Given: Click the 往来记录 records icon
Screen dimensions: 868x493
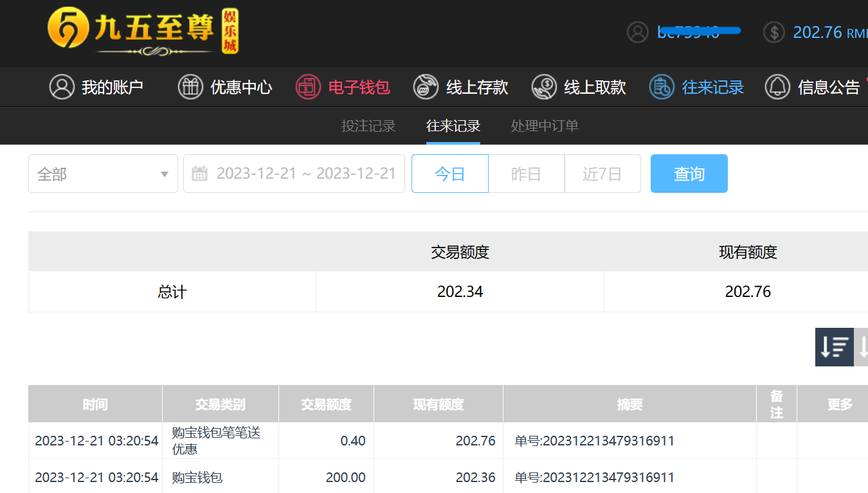Looking at the screenshot, I should (662, 87).
